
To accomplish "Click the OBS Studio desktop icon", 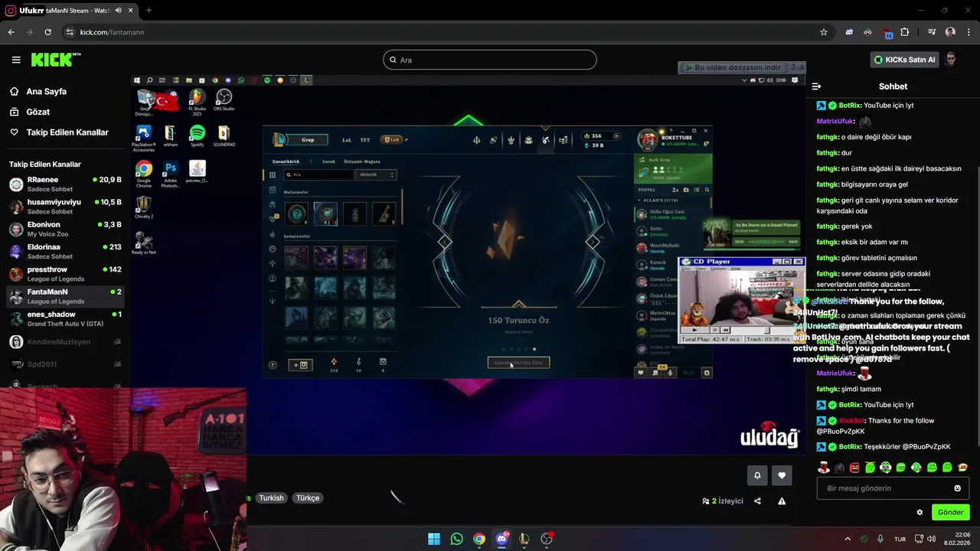I will point(224,99).
